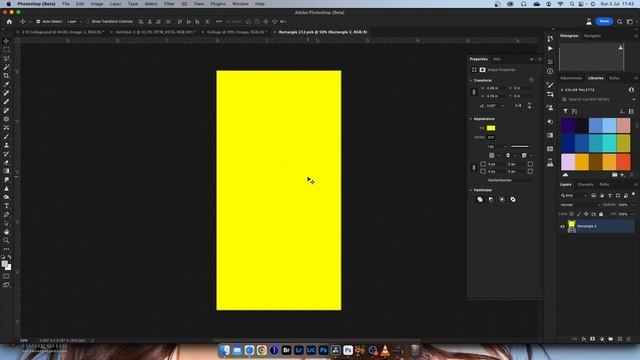
Task: Click the add plus icon in Libraries
Action: pyautogui.click(x=622, y=175)
